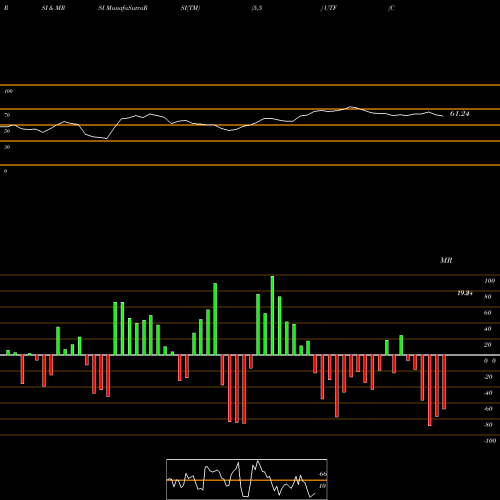Image resolution: width=500 pixels, height=500 pixels.
Task: Click the MR panel title label
Action: 446,260
